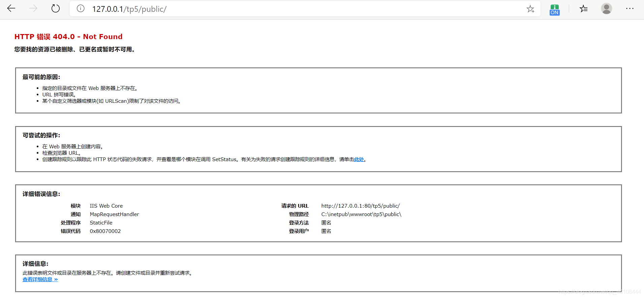Click the 错误代码 label
644x298 pixels.
pos(70,231)
